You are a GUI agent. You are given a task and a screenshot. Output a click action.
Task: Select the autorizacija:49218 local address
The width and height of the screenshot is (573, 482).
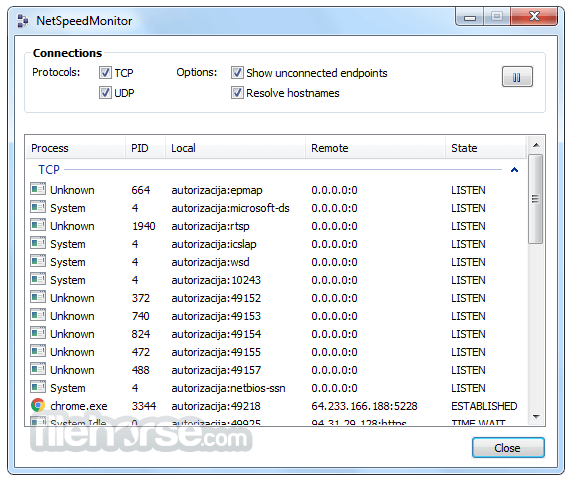coord(216,406)
